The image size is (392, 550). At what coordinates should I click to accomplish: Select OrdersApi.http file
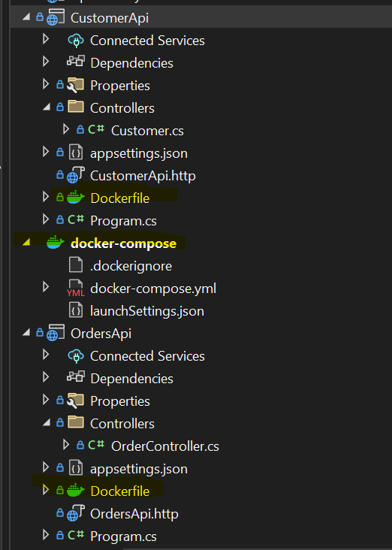[134, 514]
